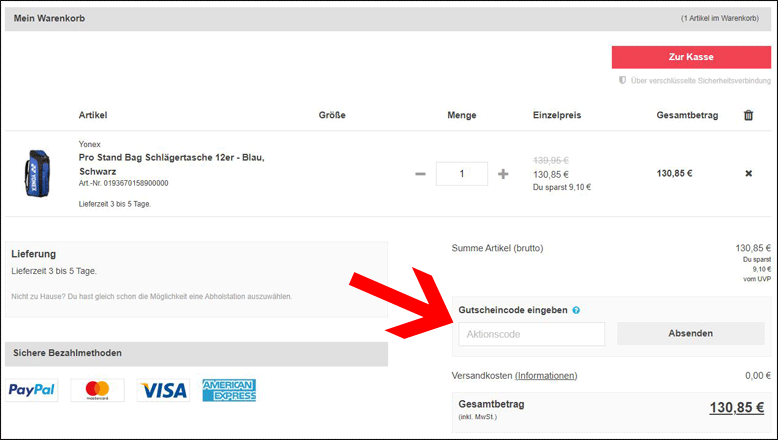Click the Mein Warenkorb heading
Image resolution: width=778 pixels, height=440 pixels.
[x=49, y=18]
